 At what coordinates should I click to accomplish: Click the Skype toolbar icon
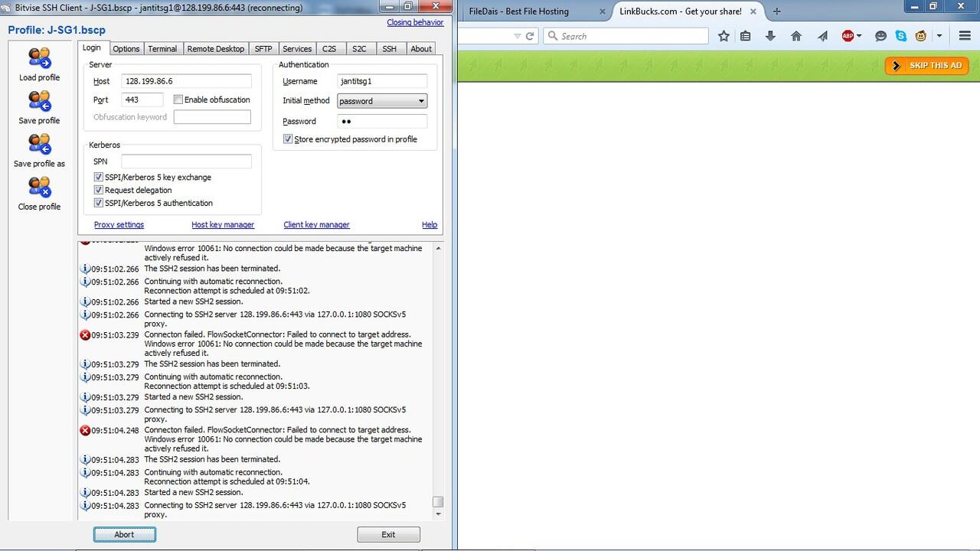pos(901,36)
